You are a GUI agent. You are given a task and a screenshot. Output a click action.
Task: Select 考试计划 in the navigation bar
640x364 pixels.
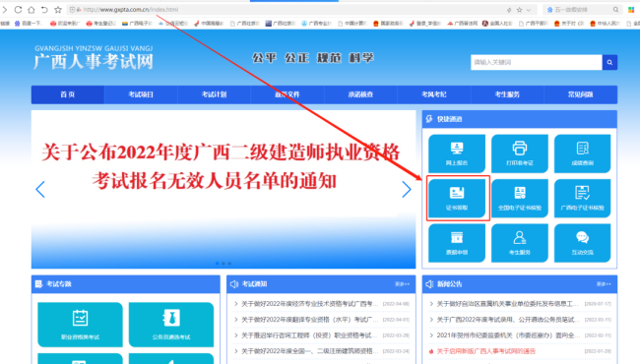215,94
